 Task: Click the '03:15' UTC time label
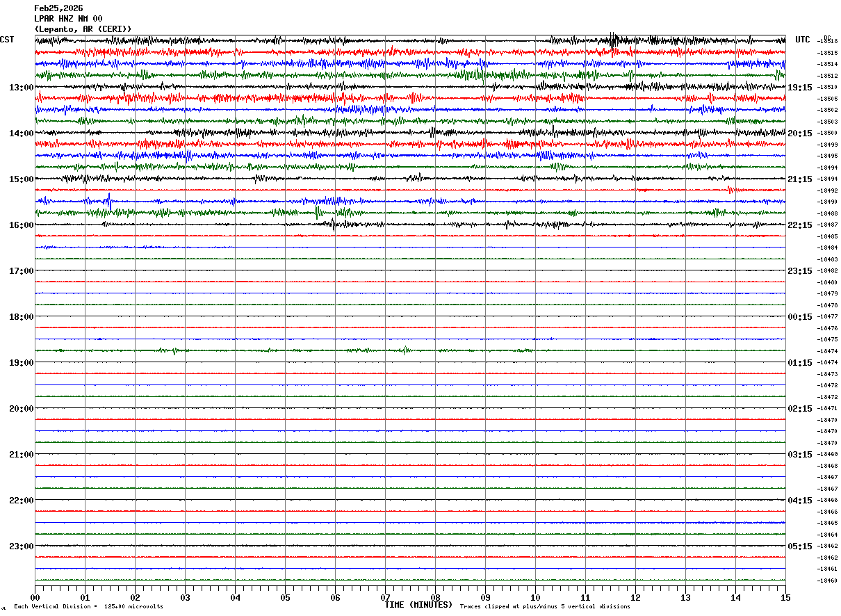(x=800, y=455)
